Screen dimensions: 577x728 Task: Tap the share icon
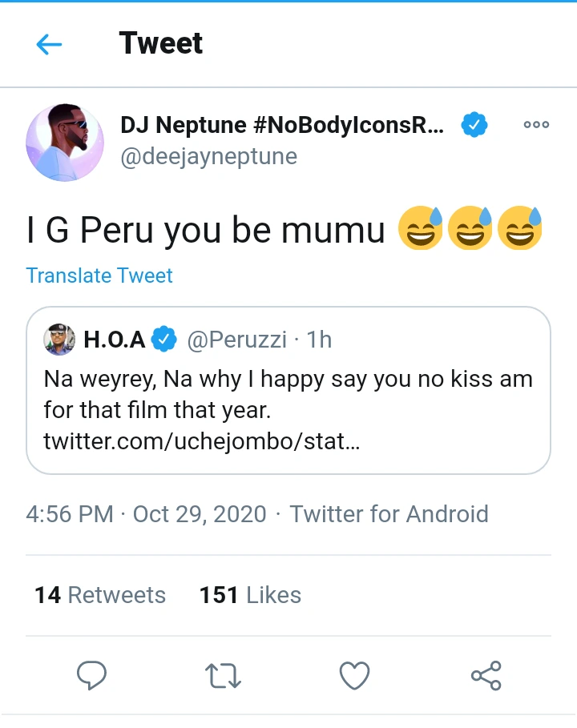tap(486, 676)
